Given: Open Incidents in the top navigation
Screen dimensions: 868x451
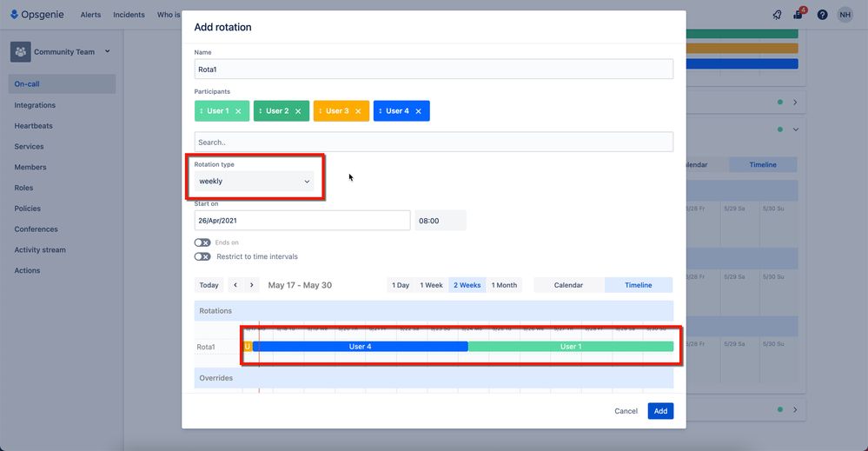Looking at the screenshot, I should coord(129,15).
